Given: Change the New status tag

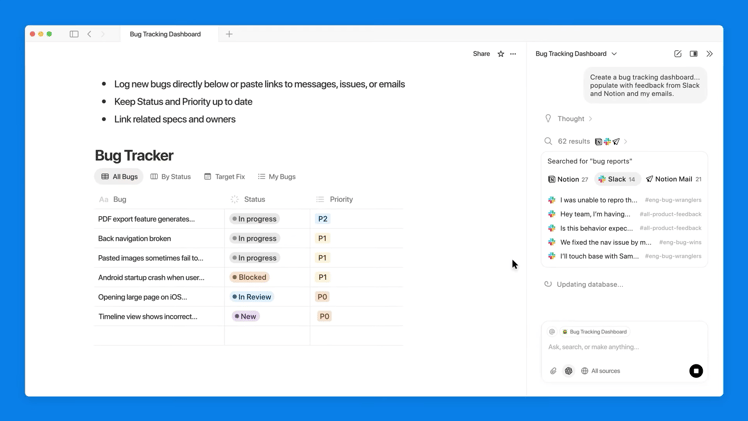Looking at the screenshot, I should click(246, 317).
